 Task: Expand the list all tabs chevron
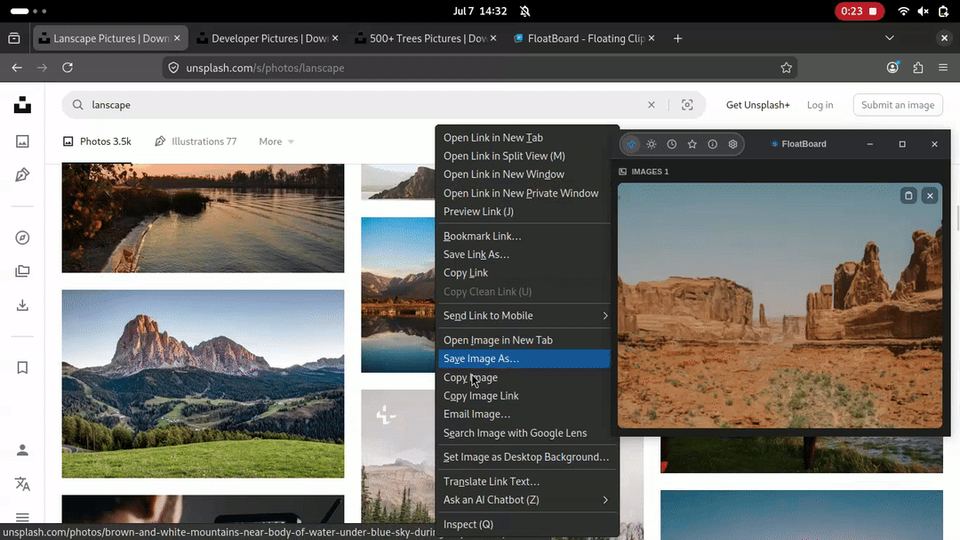tap(890, 39)
